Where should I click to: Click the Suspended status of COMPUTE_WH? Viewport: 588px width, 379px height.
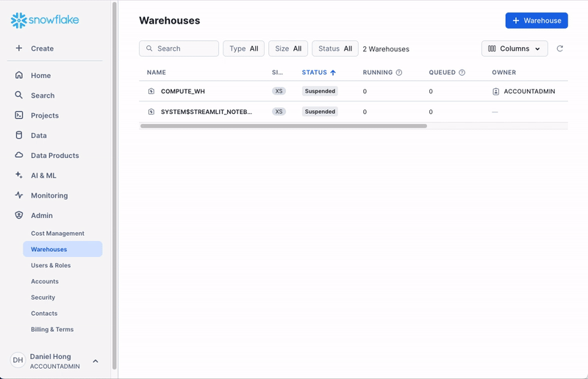click(x=320, y=91)
